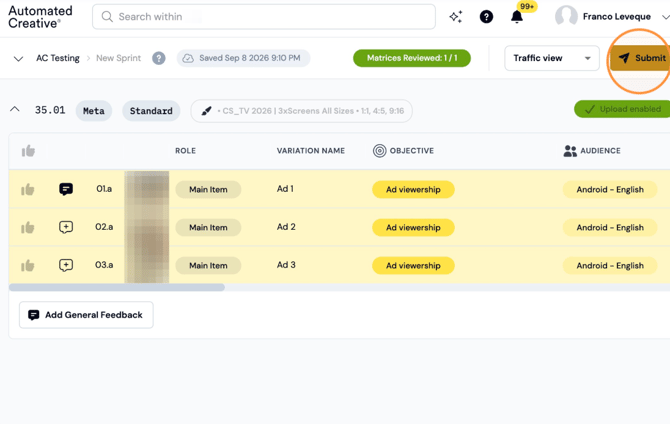Click variation name Ad 3

point(286,265)
